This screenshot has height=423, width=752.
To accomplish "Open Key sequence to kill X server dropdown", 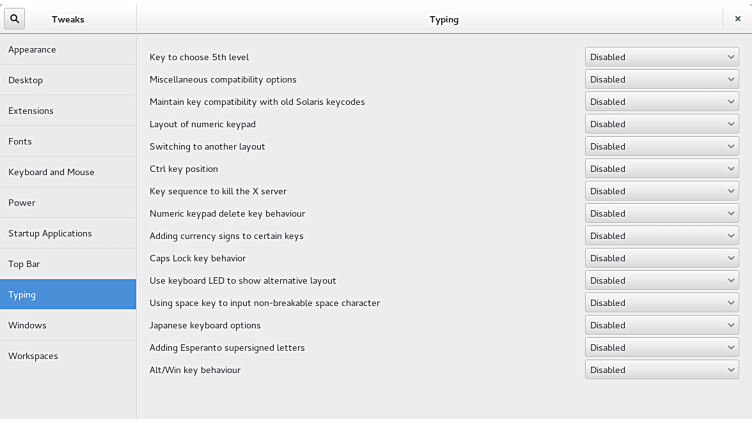I will [x=662, y=191].
